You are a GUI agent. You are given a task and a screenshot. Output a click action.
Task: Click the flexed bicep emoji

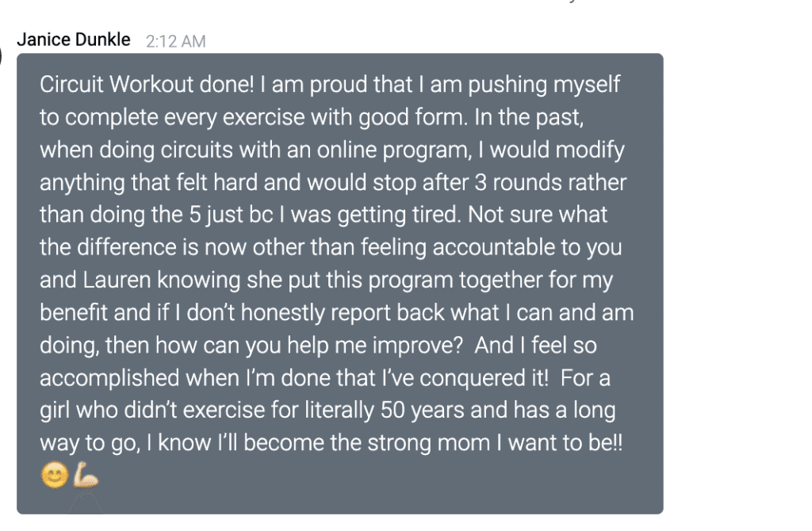[x=85, y=475]
